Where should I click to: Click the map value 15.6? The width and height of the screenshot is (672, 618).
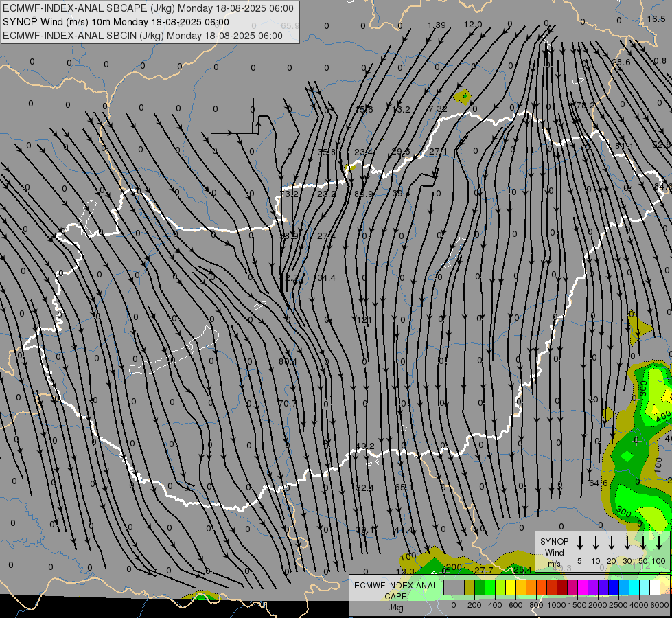pyautogui.click(x=364, y=110)
